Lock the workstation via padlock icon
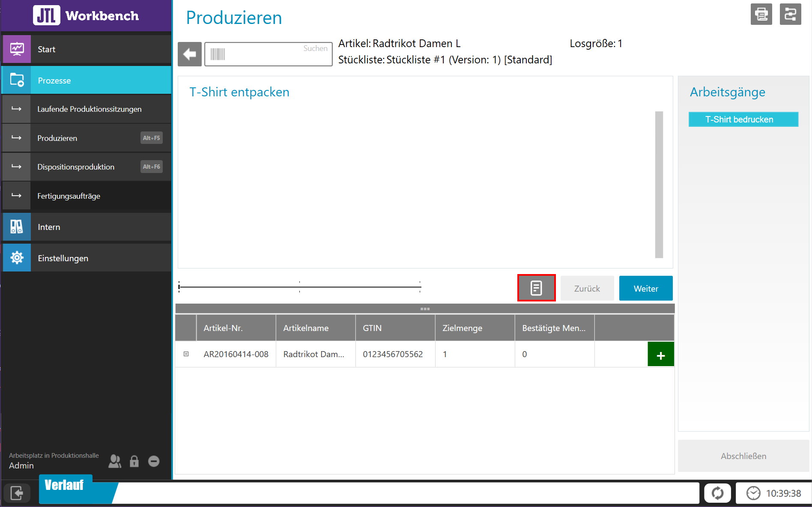Viewport: 812px width, 507px height. [134, 461]
